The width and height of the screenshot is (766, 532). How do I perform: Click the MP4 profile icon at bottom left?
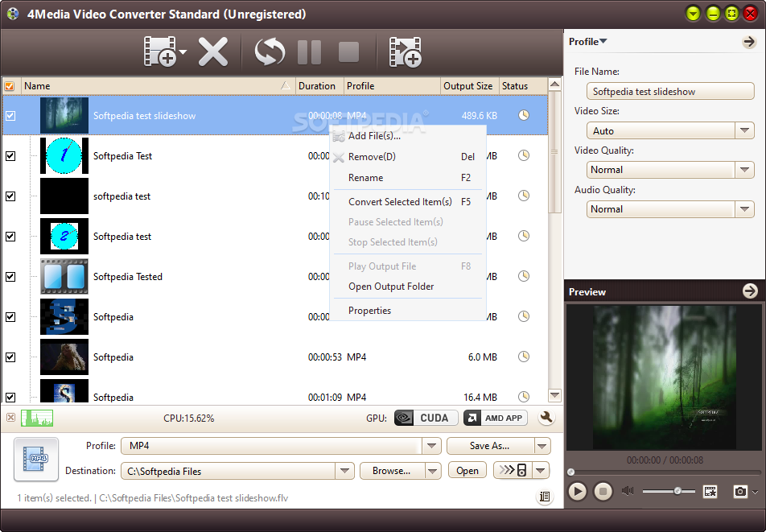click(37, 460)
